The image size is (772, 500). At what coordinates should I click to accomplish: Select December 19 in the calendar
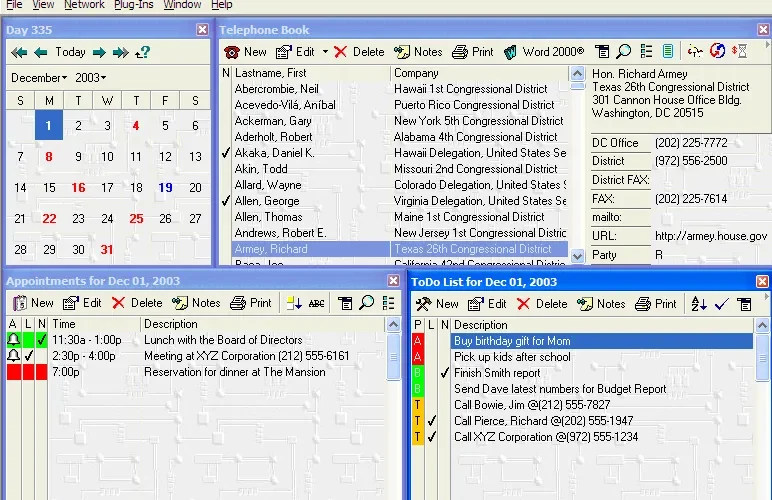(165, 188)
